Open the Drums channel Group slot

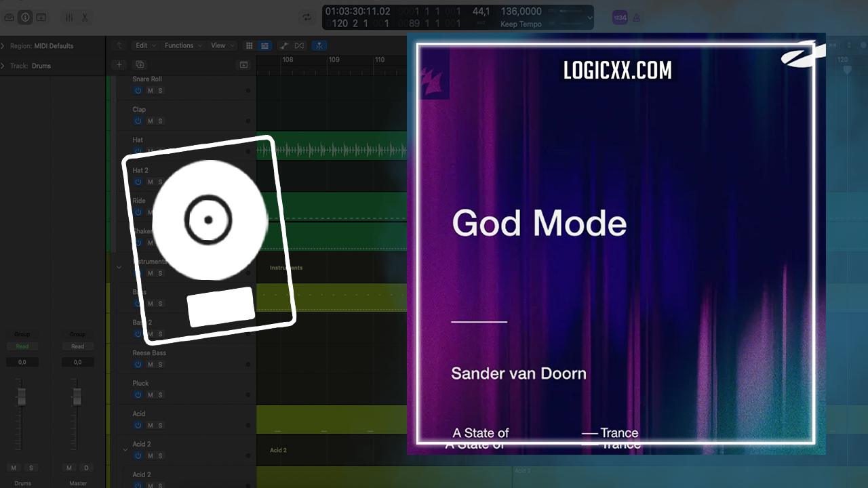(x=22, y=334)
